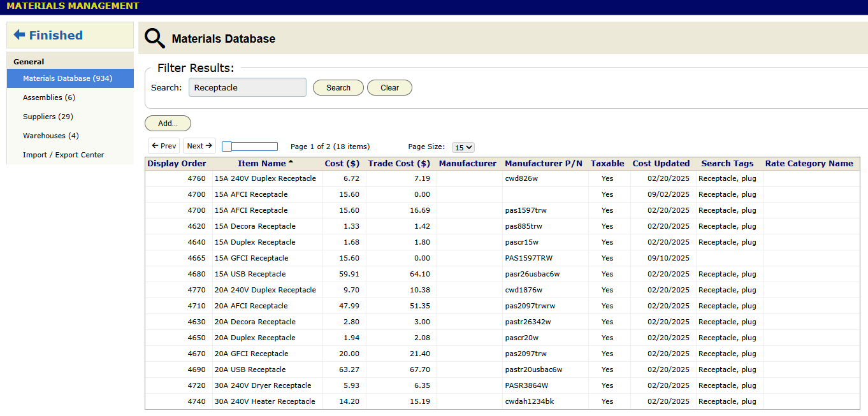Click the magnifying glass Materials Database icon
Image resolution: width=868 pixels, height=416 pixels.
point(155,38)
